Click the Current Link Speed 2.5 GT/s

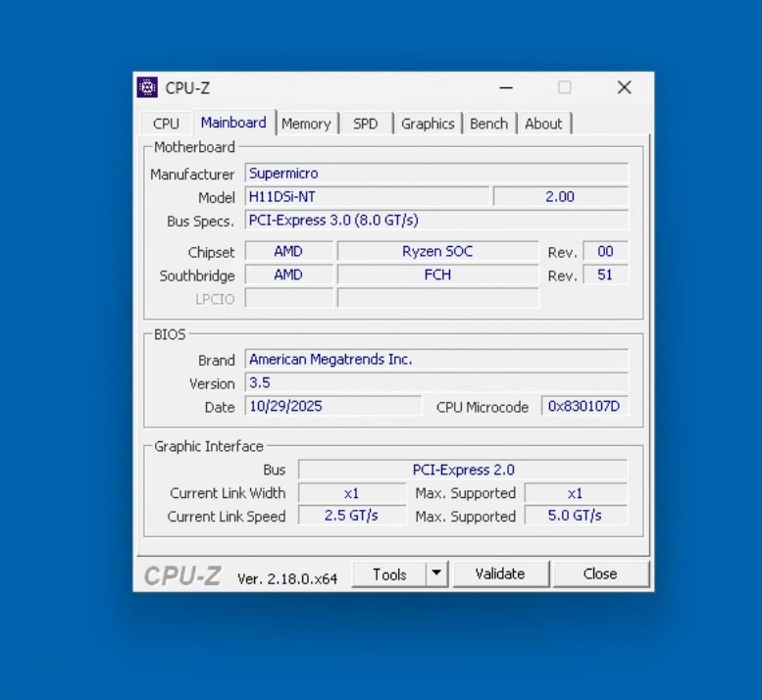coord(351,516)
